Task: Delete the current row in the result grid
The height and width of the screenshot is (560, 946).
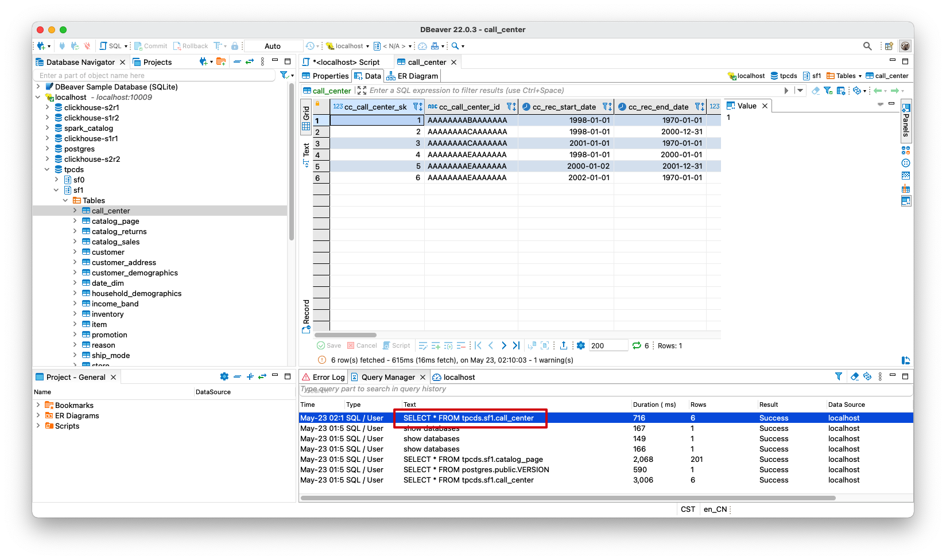Action: (461, 345)
